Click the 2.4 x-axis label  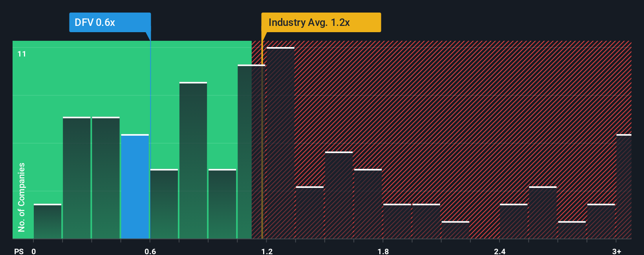(x=499, y=251)
